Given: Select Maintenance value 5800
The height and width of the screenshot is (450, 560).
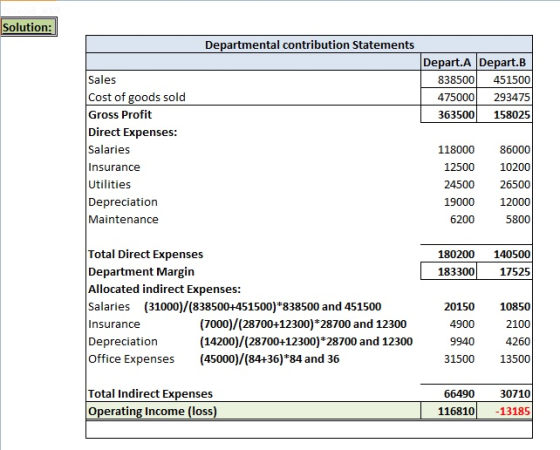Looking at the screenshot, I should pyautogui.click(x=518, y=219).
